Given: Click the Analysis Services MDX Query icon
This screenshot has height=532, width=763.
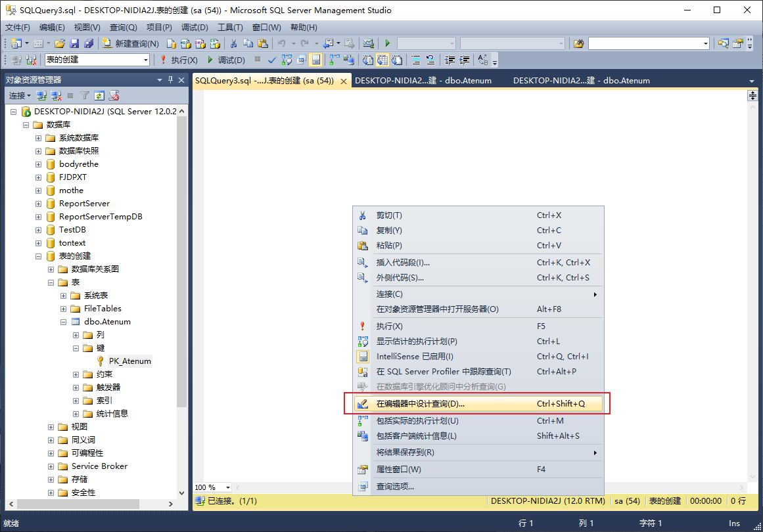Looking at the screenshot, I should click(x=186, y=44).
